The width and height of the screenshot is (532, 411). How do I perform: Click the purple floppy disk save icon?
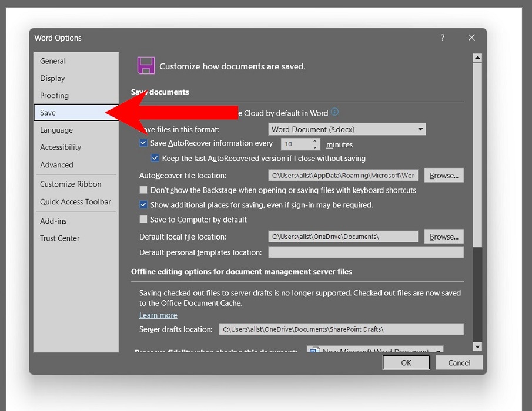click(x=146, y=66)
